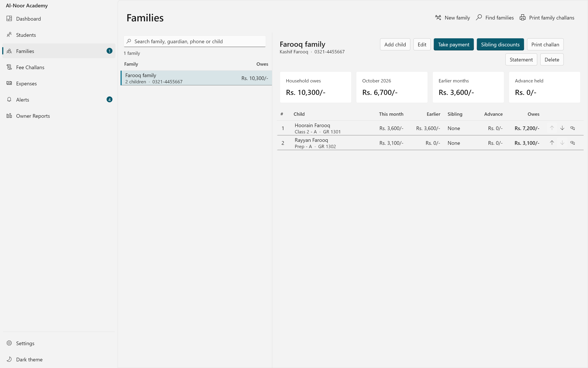Click Rayyan's Earlier value 'Rs. 0/-'
The image size is (588, 368).
(433, 143)
